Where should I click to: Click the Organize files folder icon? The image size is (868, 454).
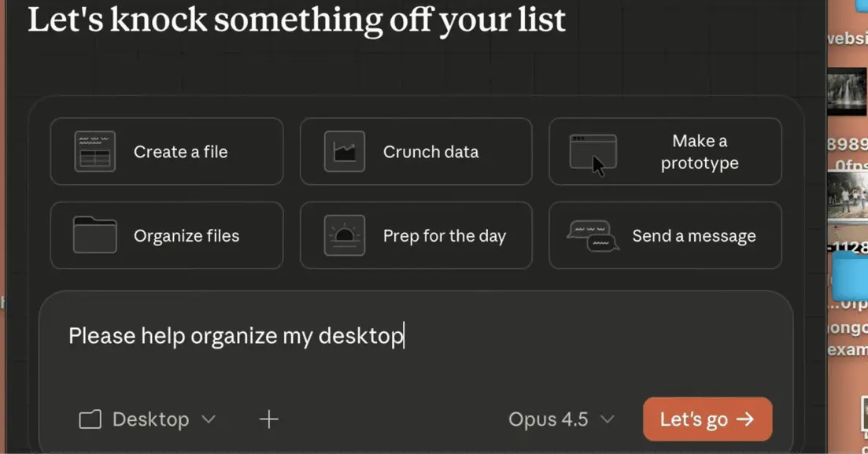tap(95, 235)
